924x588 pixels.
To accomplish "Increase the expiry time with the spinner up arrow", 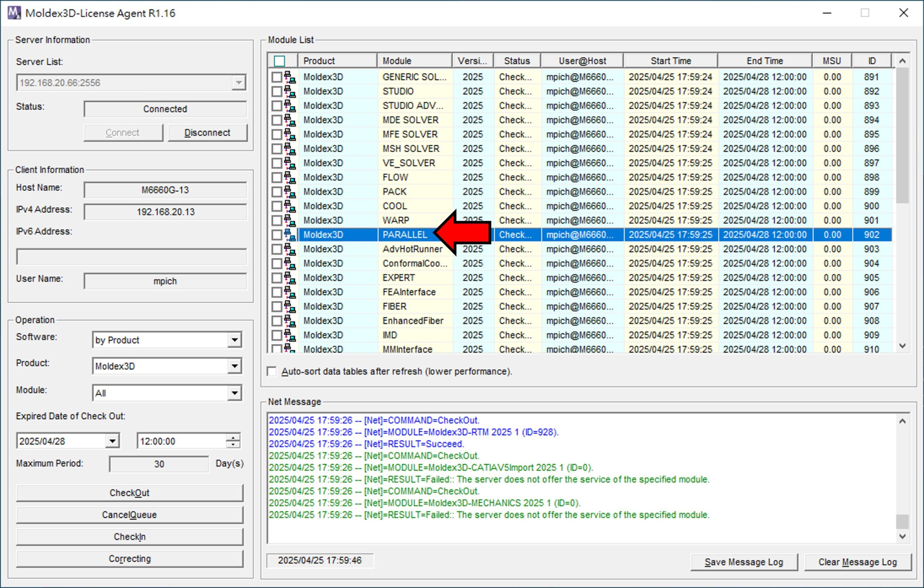I will [x=233, y=437].
